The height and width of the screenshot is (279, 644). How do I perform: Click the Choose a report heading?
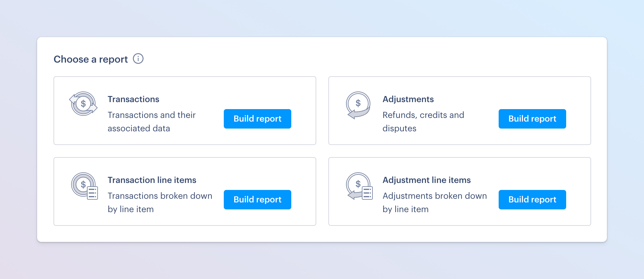point(91,59)
